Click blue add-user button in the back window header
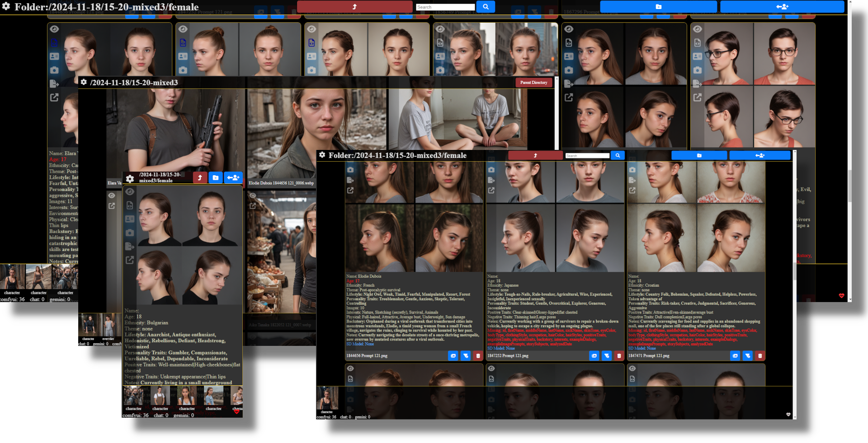The height and width of the screenshot is (443, 868). (782, 6)
